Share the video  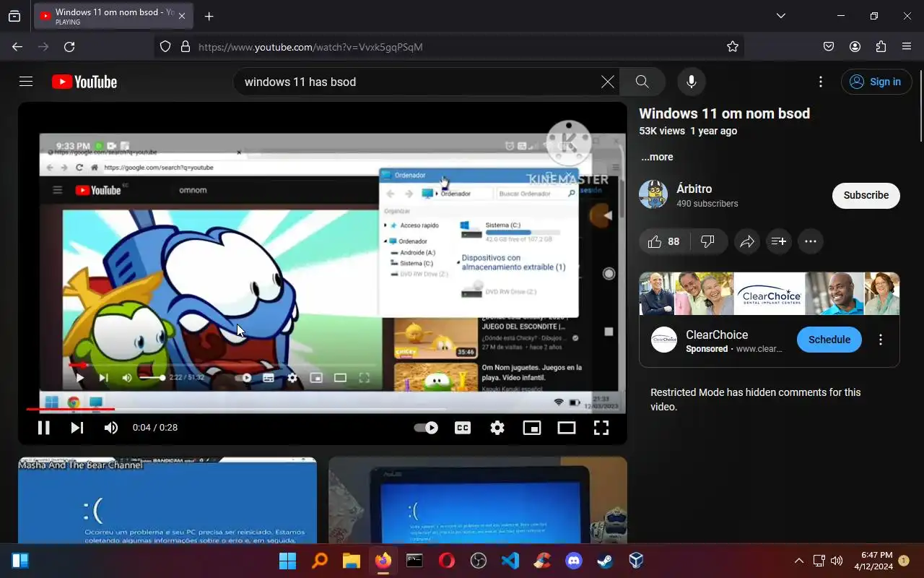point(747,241)
